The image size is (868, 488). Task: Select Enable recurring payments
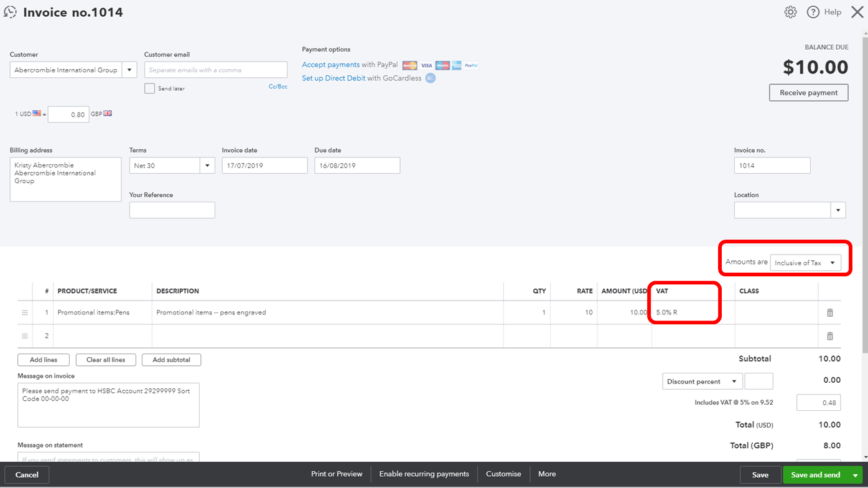point(424,474)
